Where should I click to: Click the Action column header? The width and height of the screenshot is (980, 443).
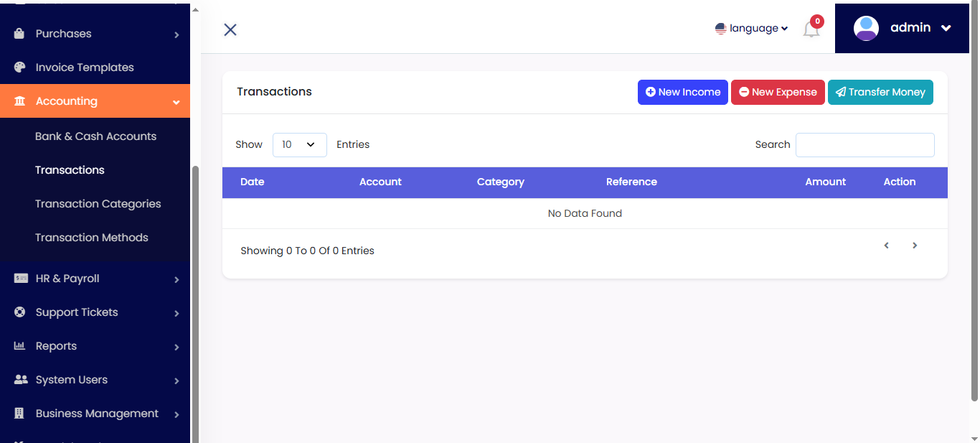coord(900,182)
